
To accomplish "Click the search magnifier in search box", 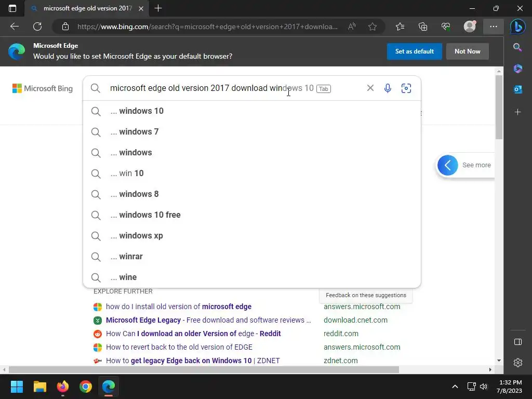I will (x=96, y=88).
